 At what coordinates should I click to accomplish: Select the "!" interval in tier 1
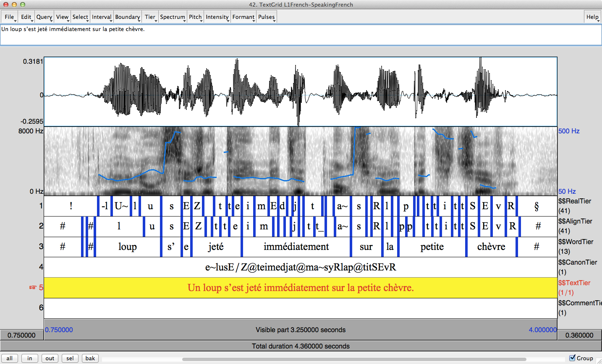(71, 206)
